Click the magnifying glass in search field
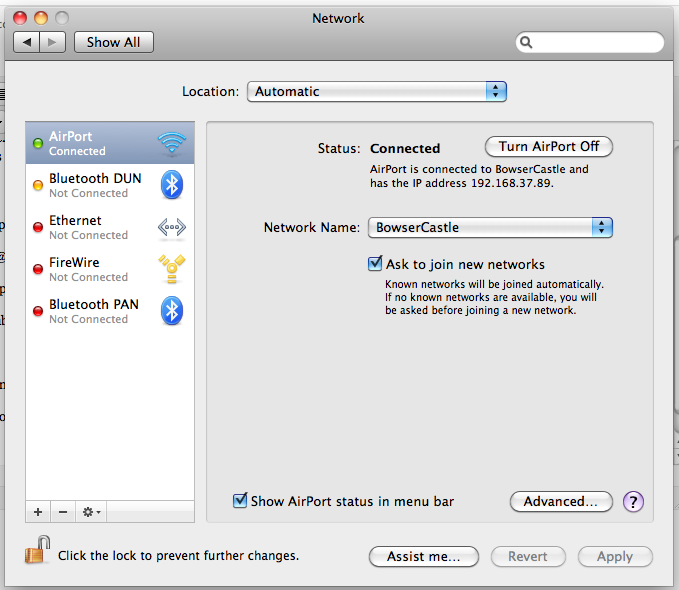Viewport: 679px width, 590px height. (526, 42)
